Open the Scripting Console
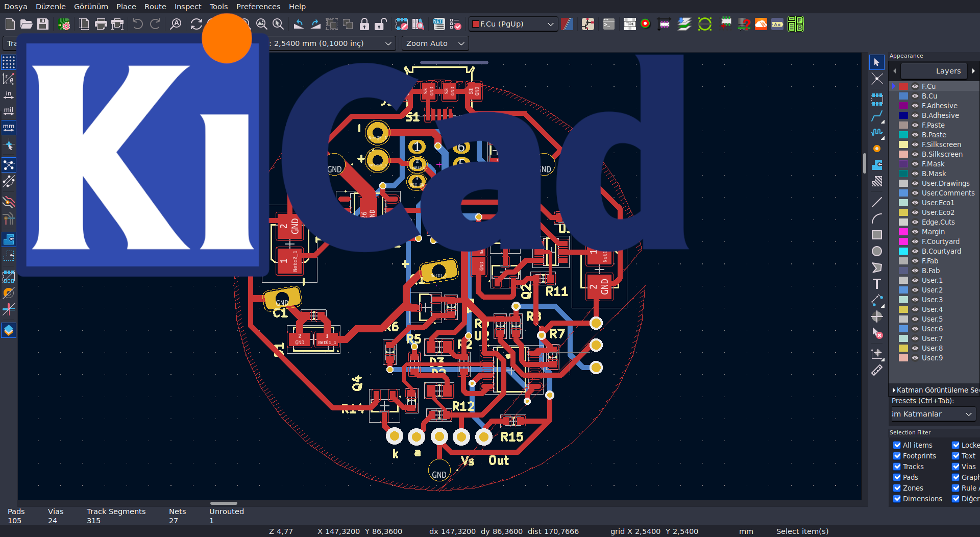Image resolution: width=980 pixels, height=537 pixels. tap(609, 24)
